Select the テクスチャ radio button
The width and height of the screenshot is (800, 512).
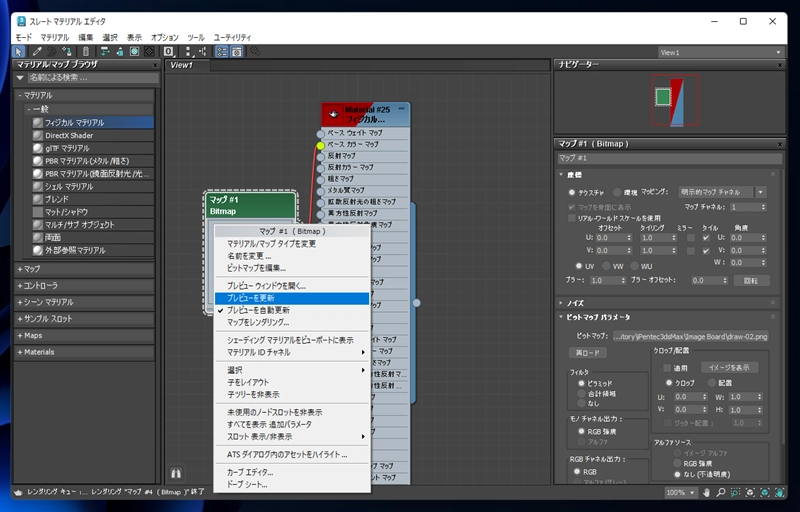[x=571, y=192]
